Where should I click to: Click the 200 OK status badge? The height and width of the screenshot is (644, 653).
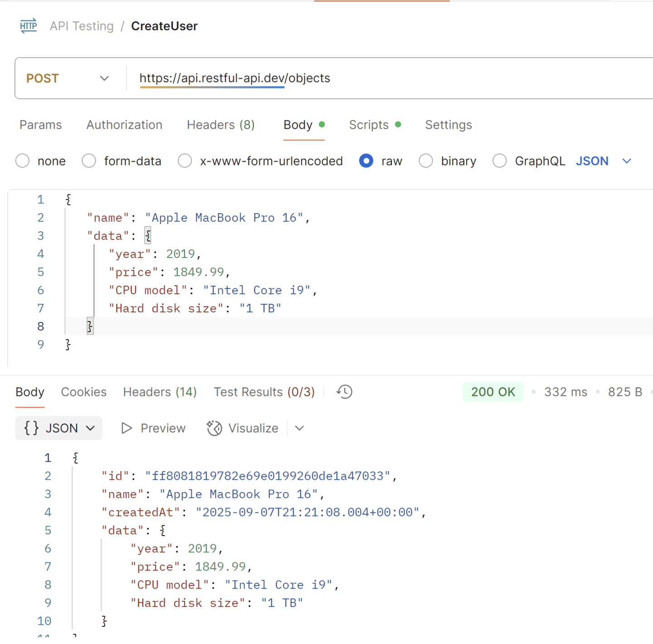click(493, 391)
